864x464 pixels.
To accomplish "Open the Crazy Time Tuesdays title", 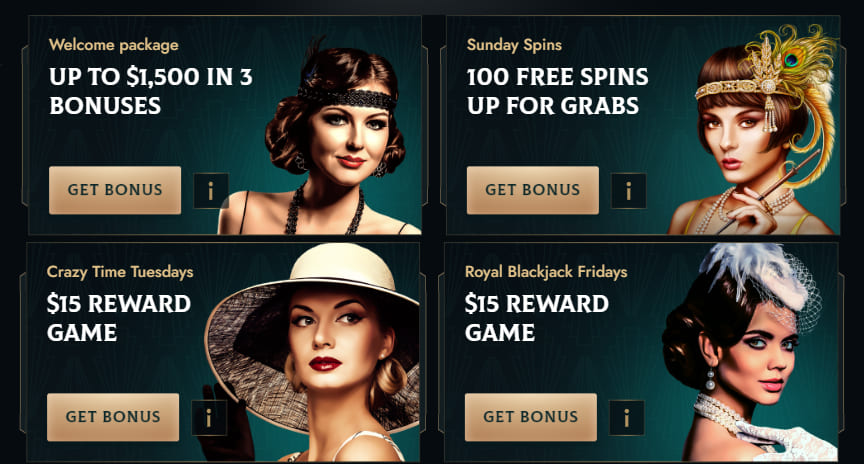I will (x=120, y=272).
